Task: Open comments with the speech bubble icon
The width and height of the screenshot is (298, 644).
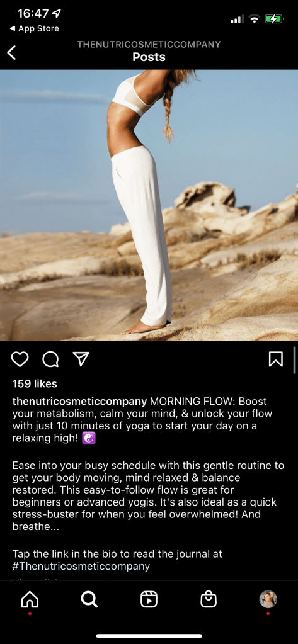Action: 50,359
